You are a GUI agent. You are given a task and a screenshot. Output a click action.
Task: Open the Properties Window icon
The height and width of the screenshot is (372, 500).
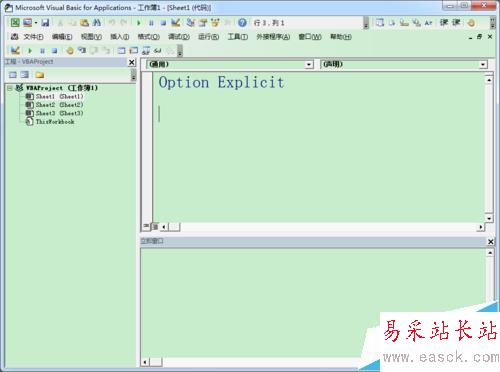tap(203, 23)
